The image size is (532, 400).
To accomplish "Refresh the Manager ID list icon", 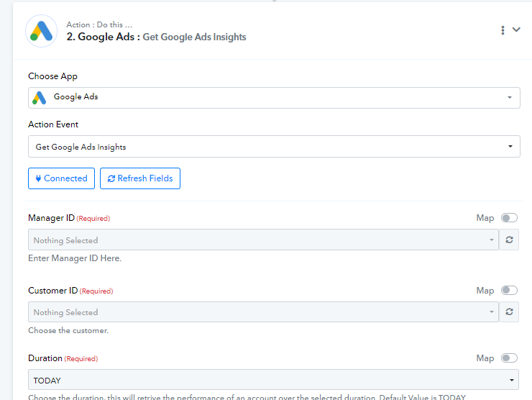I will click(x=509, y=240).
